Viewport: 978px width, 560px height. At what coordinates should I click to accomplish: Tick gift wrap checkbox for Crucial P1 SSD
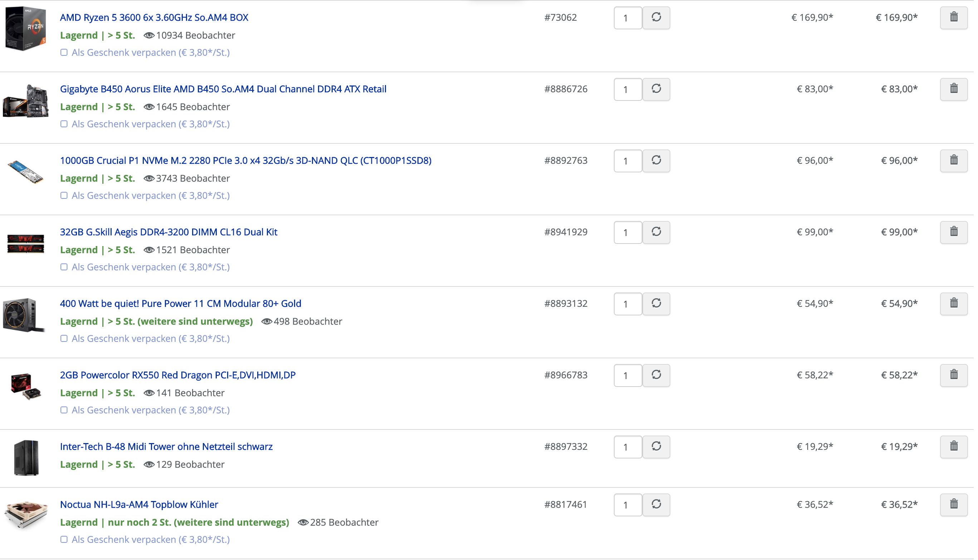64,196
